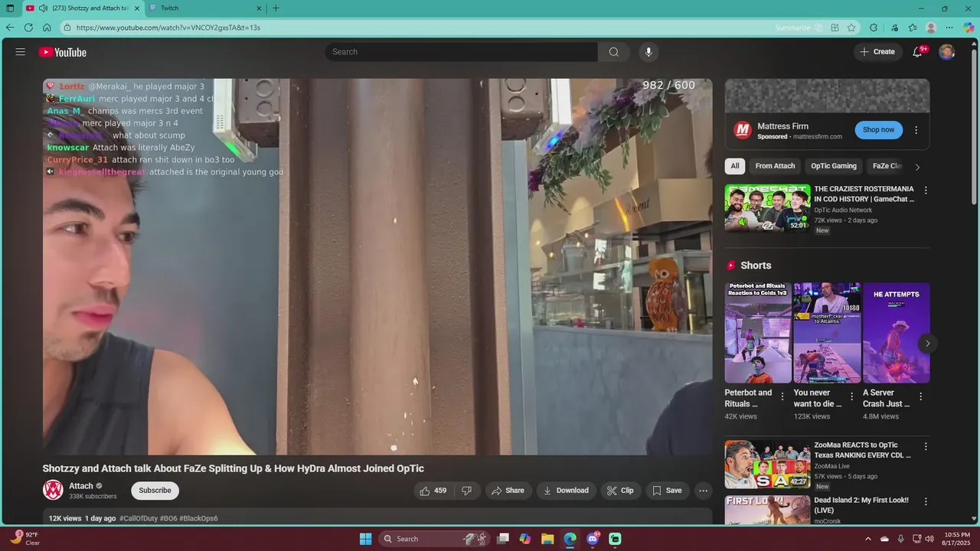Click Summarize in the address bar
Screen dimensions: 980x551
point(799,28)
